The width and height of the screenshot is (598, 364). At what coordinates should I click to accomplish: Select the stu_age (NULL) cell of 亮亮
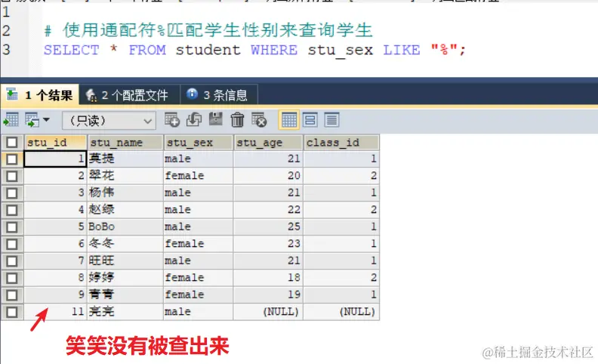point(268,312)
